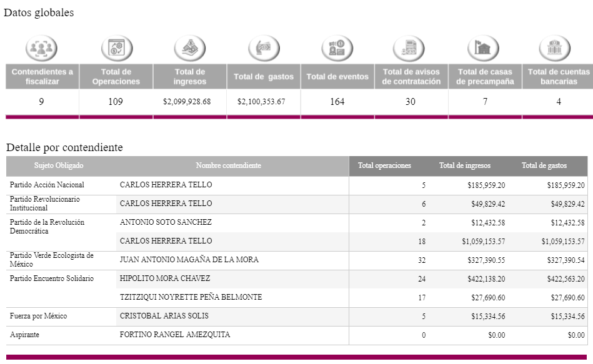Screen dimensions: 593x364
Task: Click the casas de precampaña icon
Action: pyautogui.click(x=484, y=49)
